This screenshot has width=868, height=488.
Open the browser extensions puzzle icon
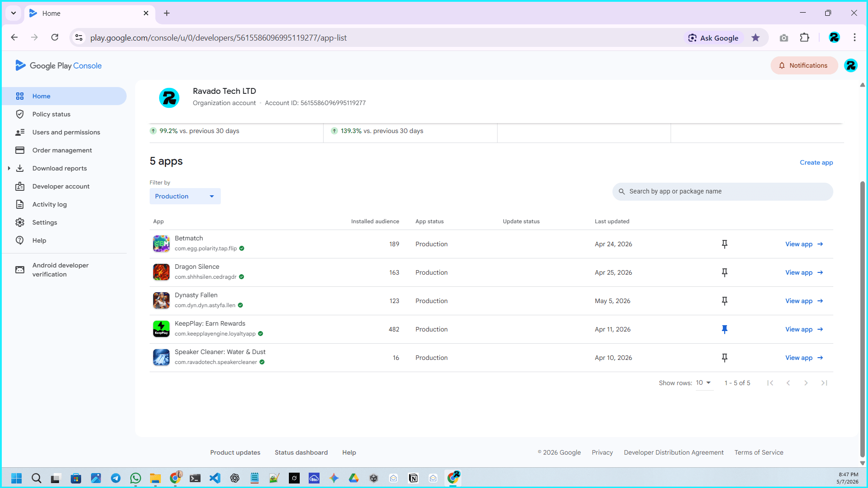point(804,38)
